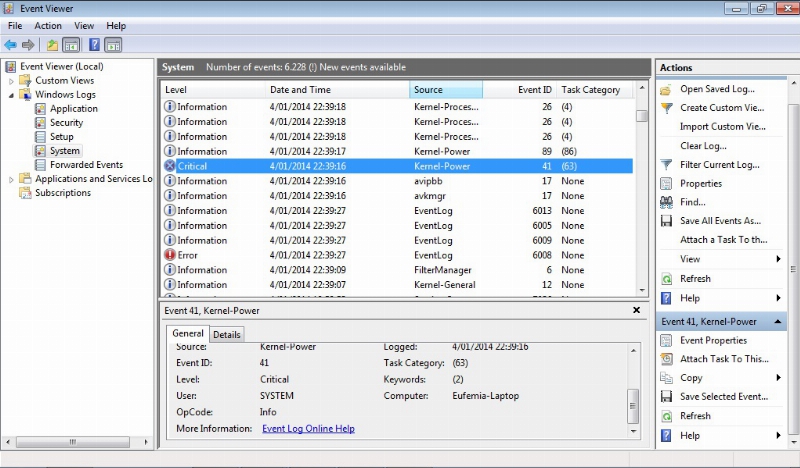Screen dimensions: 800x468
Task: Click the Save Selected Event disk icon
Action: pyautogui.click(x=666, y=397)
